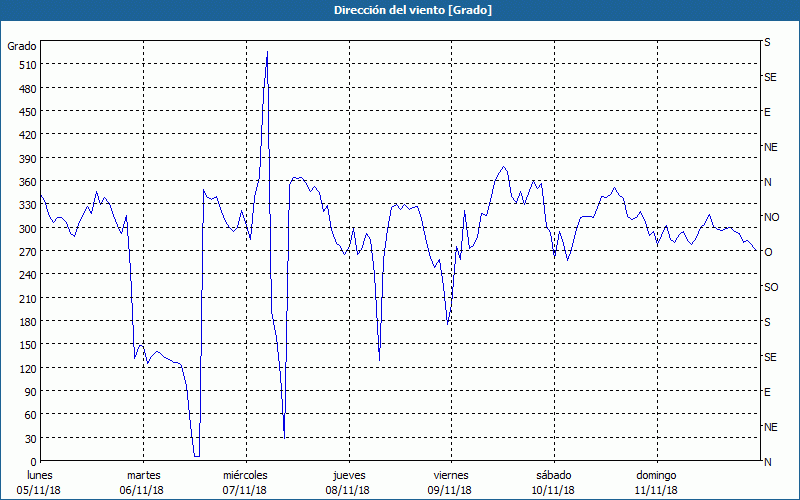Viewport: 800px width, 500px height.
Task: Click the 'domingo' day label
Action: [x=656, y=476]
